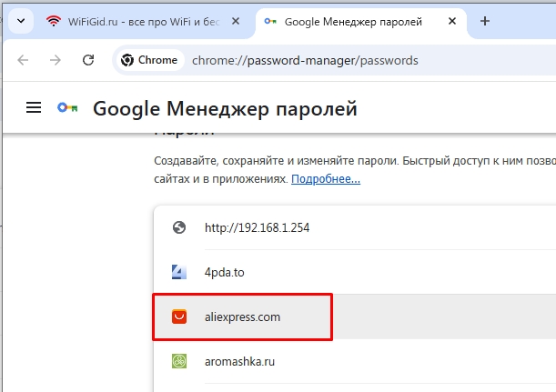556x392 pixels.
Task: Open the Подробнее link
Action: click(x=325, y=179)
